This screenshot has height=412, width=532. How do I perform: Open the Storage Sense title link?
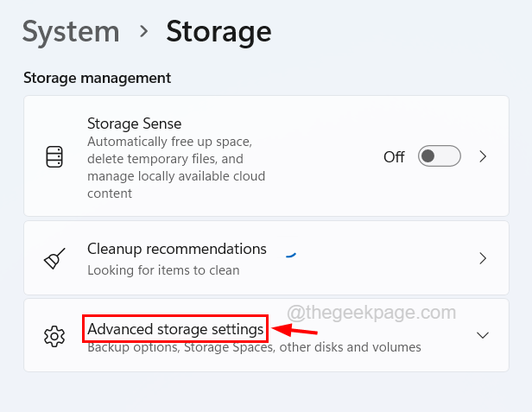click(x=134, y=124)
